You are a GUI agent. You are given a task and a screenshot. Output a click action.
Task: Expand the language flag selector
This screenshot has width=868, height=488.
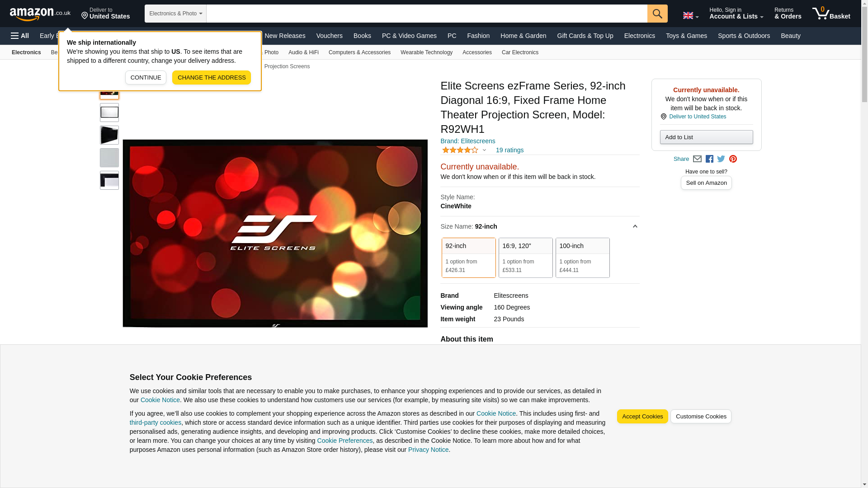(x=690, y=15)
